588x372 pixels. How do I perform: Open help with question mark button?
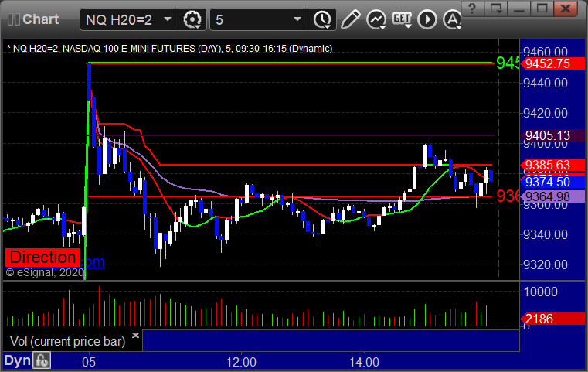472,9
